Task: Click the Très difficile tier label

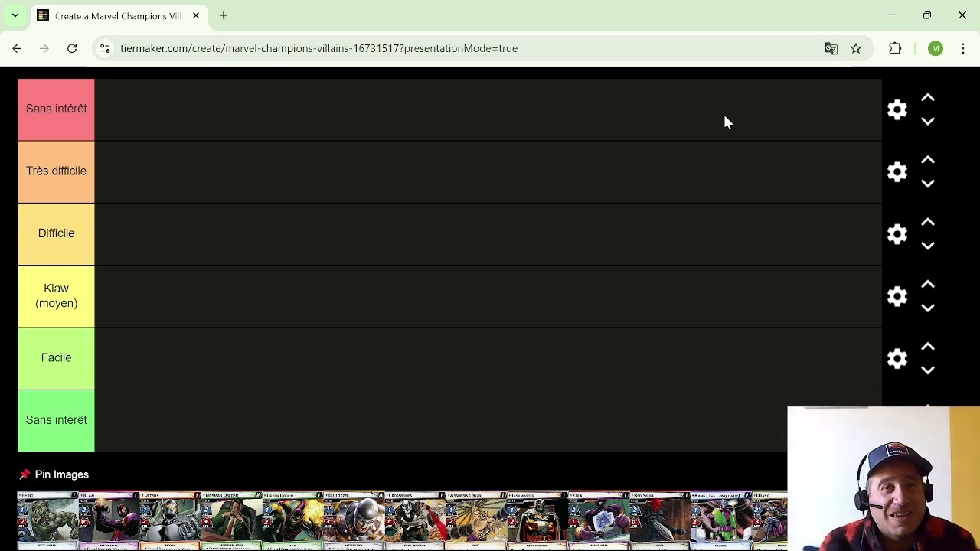Action: coord(56,171)
